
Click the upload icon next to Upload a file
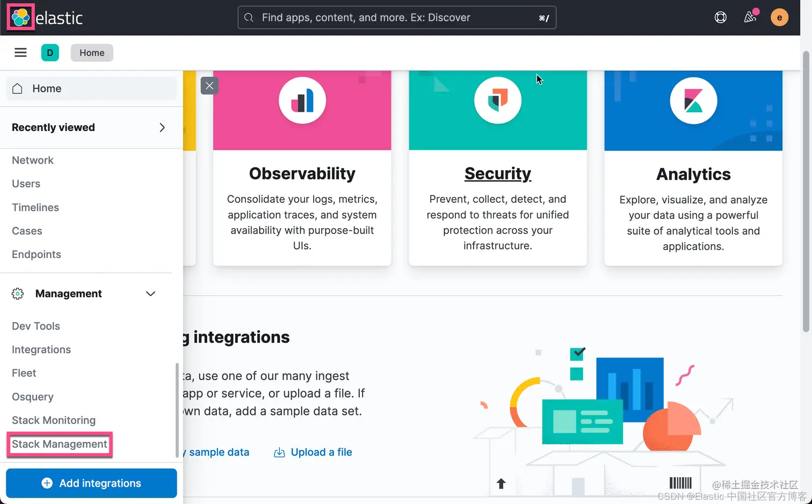[x=279, y=452]
